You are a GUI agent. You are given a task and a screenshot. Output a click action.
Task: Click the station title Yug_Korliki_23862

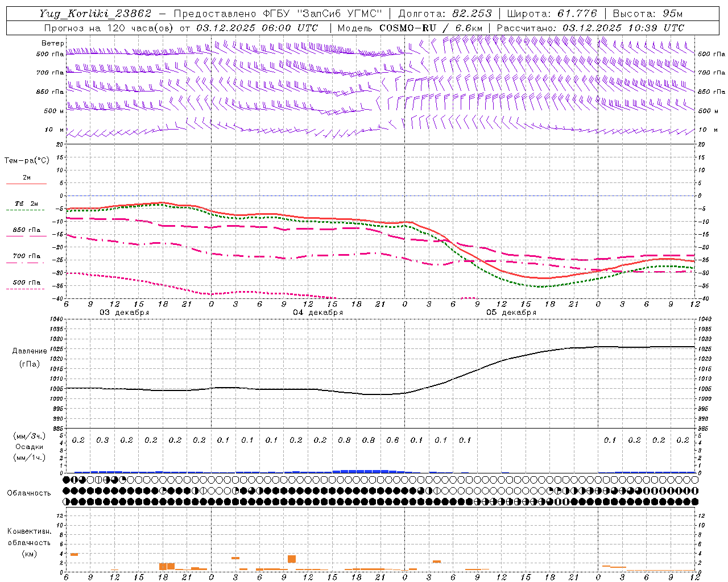point(95,13)
